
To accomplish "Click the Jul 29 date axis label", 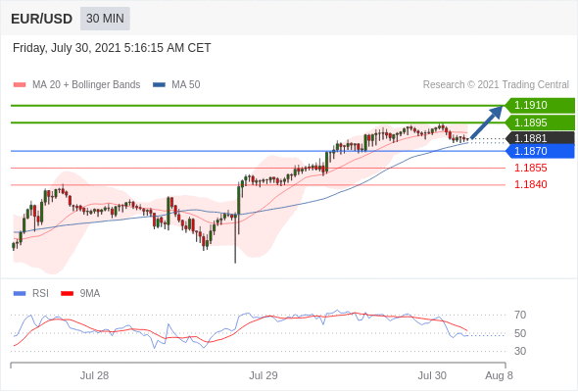I will [x=264, y=375].
